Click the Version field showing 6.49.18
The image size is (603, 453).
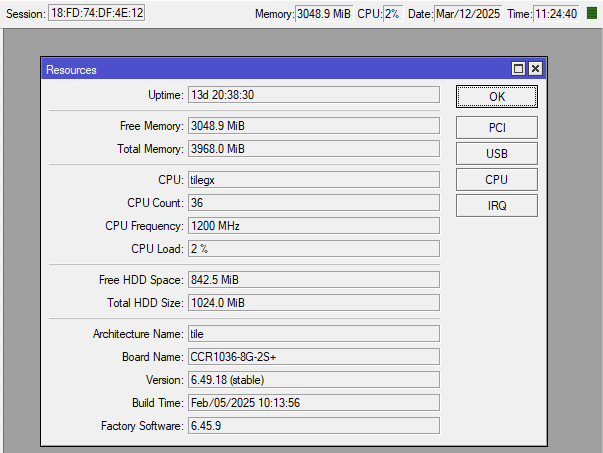tap(313, 379)
